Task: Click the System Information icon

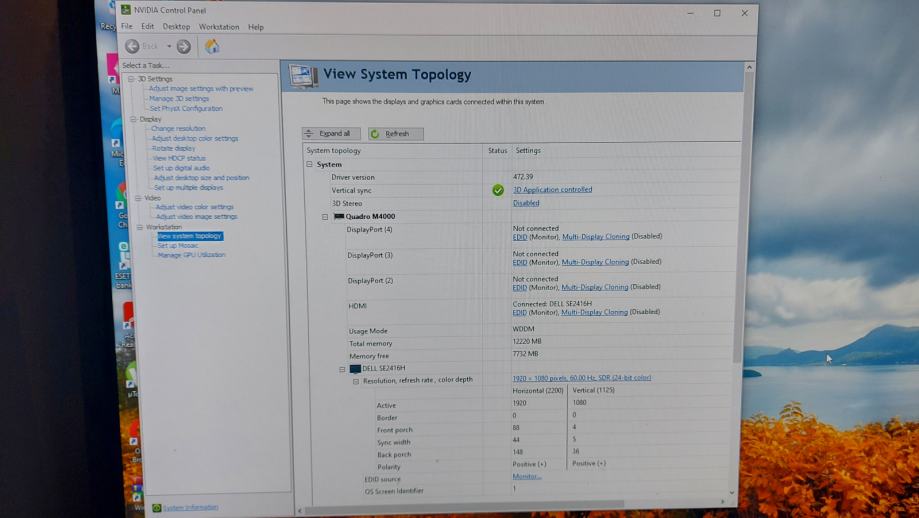Action: pos(156,508)
